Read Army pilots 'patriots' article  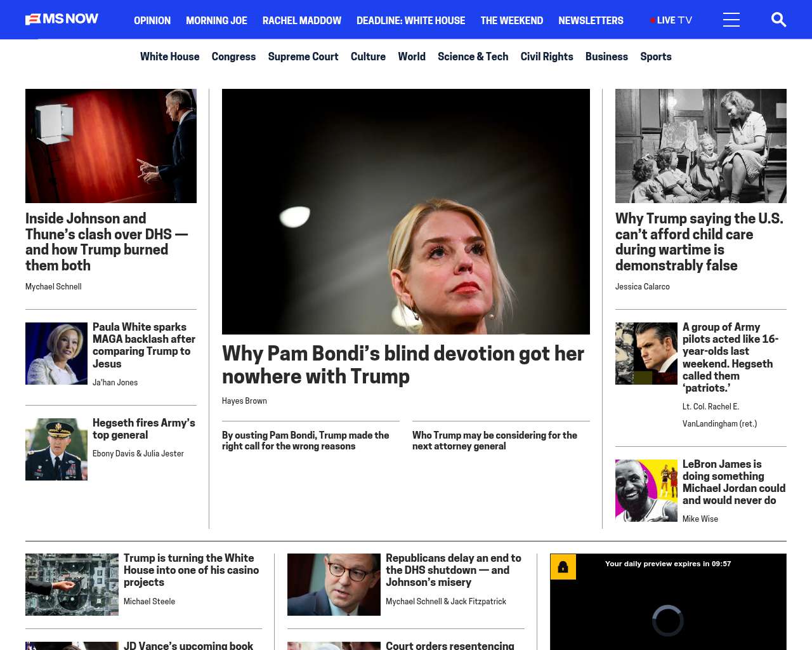coord(730,357)
